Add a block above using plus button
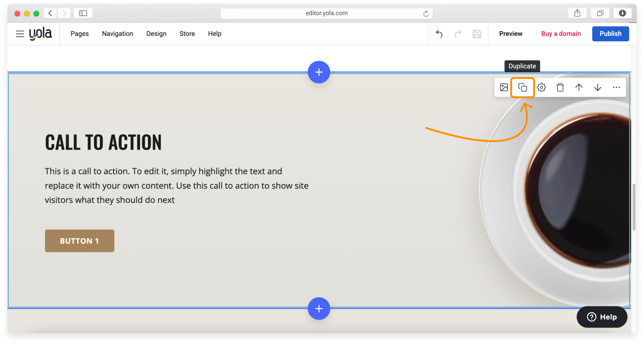The height and width of the screenshot is (344, 644). point(319,72)
